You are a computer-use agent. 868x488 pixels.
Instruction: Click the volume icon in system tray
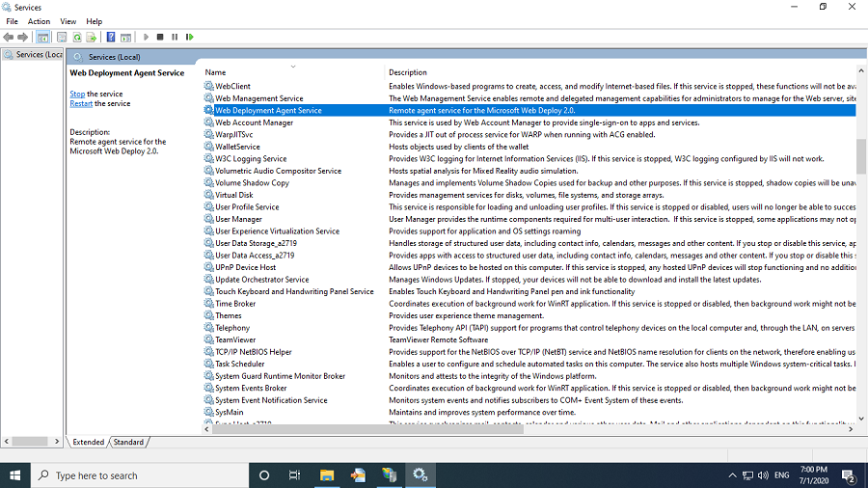764,475
